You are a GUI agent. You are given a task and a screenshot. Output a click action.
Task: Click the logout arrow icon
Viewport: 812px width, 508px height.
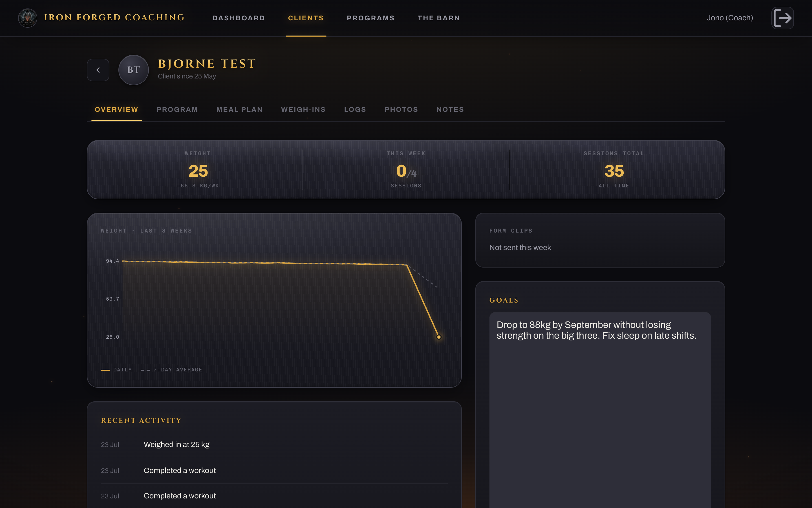782,18
